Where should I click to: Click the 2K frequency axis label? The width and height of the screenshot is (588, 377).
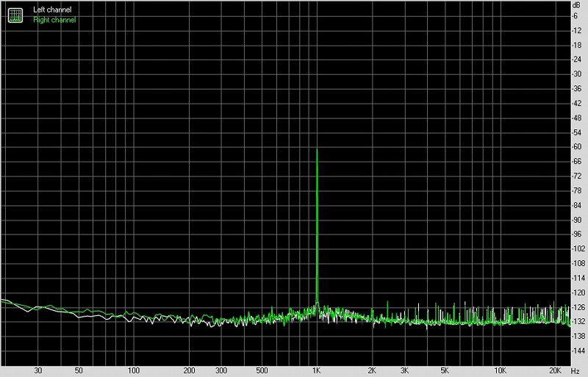(x=372, y=370)
